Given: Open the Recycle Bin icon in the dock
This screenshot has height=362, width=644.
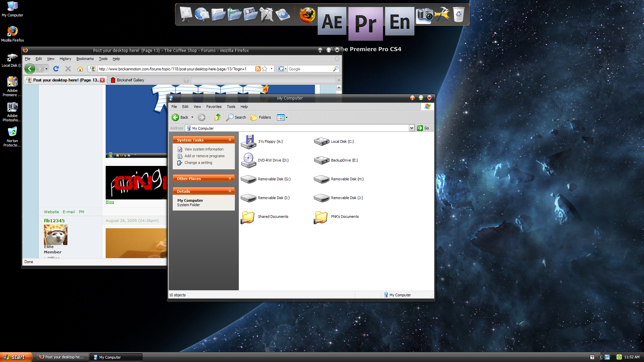Looking at the screenshot, I should pyautogui.click(x=458, y=14).
